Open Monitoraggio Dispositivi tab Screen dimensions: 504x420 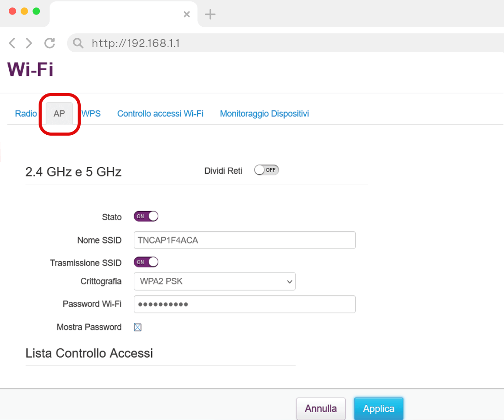(x=264, y=114)
